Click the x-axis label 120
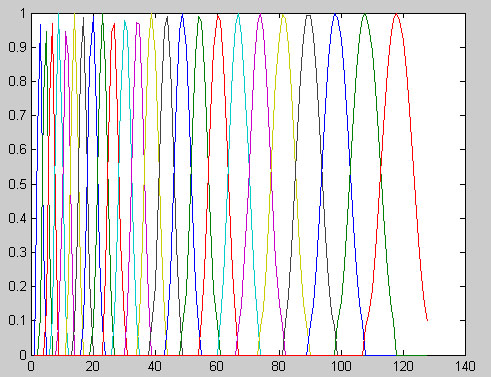This screenshot has height=377, width=491. 403,366
